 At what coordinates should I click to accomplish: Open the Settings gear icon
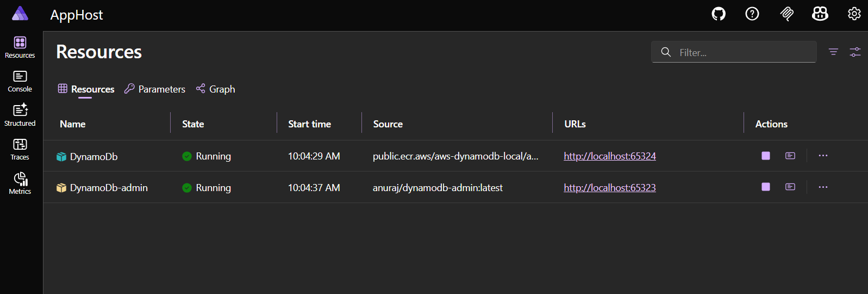pos(854,14)
